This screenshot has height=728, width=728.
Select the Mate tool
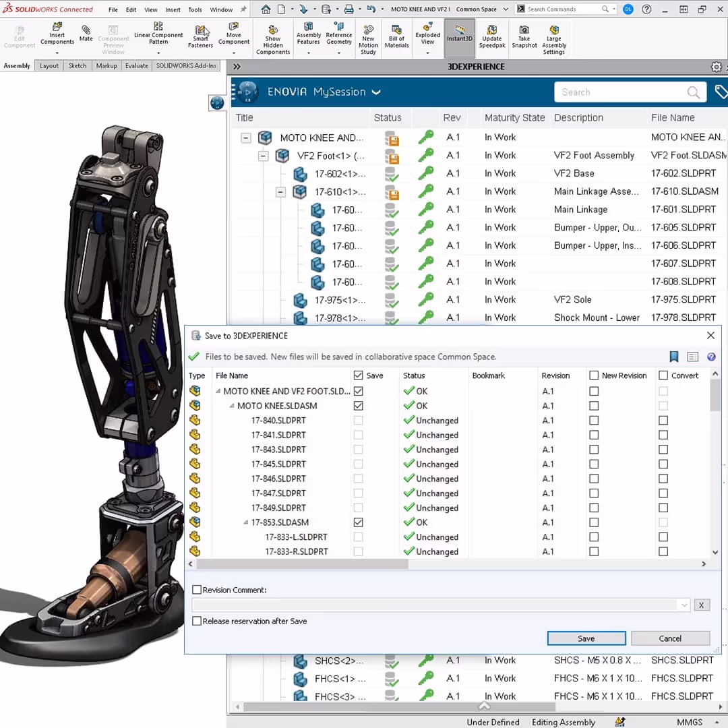click(x=86, y=34)
